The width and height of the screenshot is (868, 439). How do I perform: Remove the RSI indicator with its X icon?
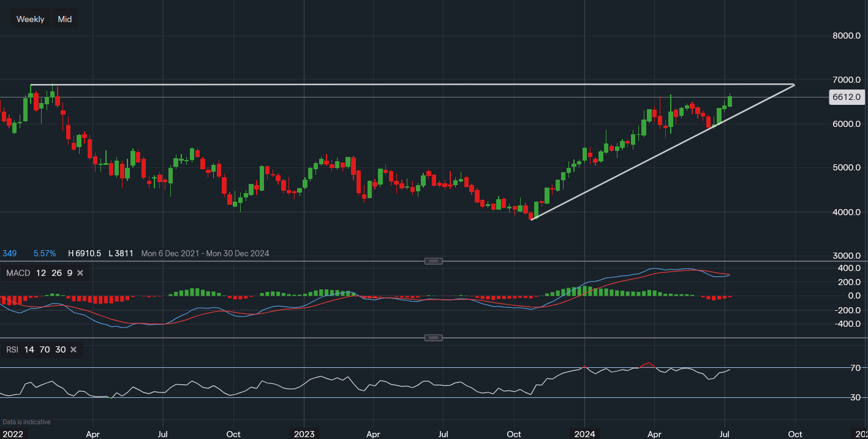(74, 349)
